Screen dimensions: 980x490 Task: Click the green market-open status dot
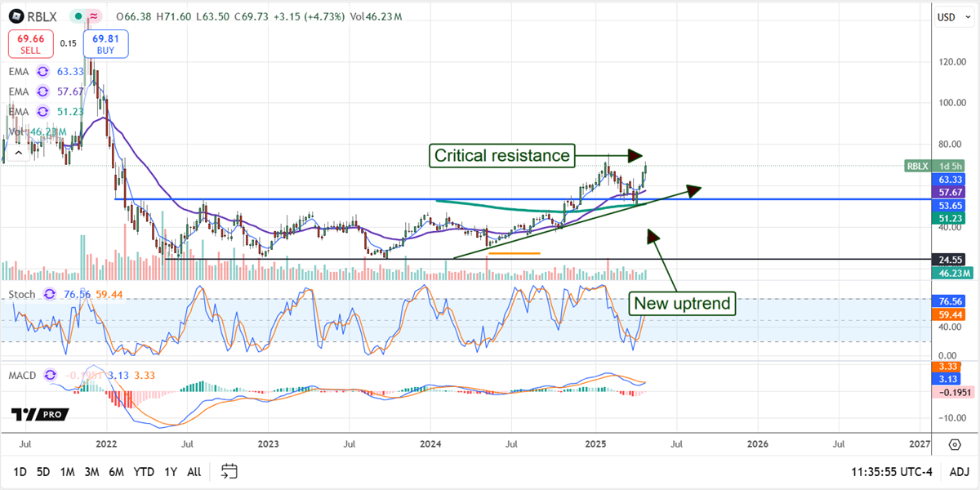click(x=77, y=16)
